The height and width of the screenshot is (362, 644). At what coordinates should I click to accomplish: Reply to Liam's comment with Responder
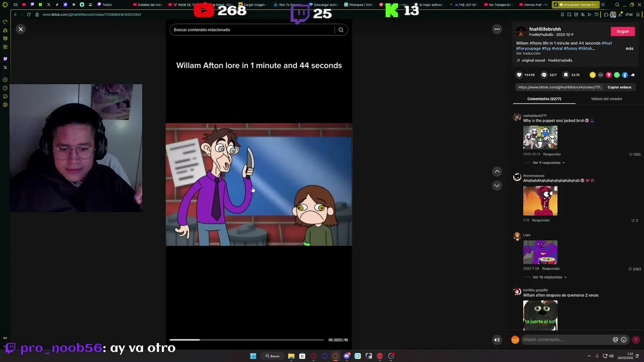click(551, 269)
